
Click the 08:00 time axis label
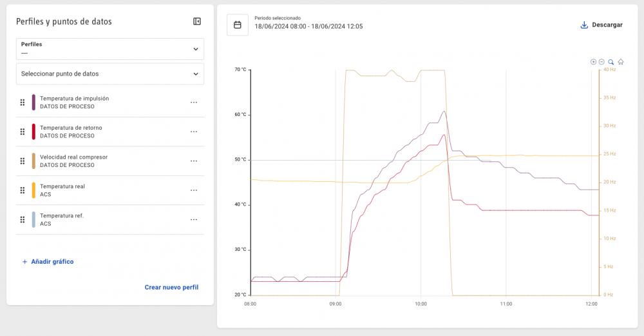pos(250,304)
